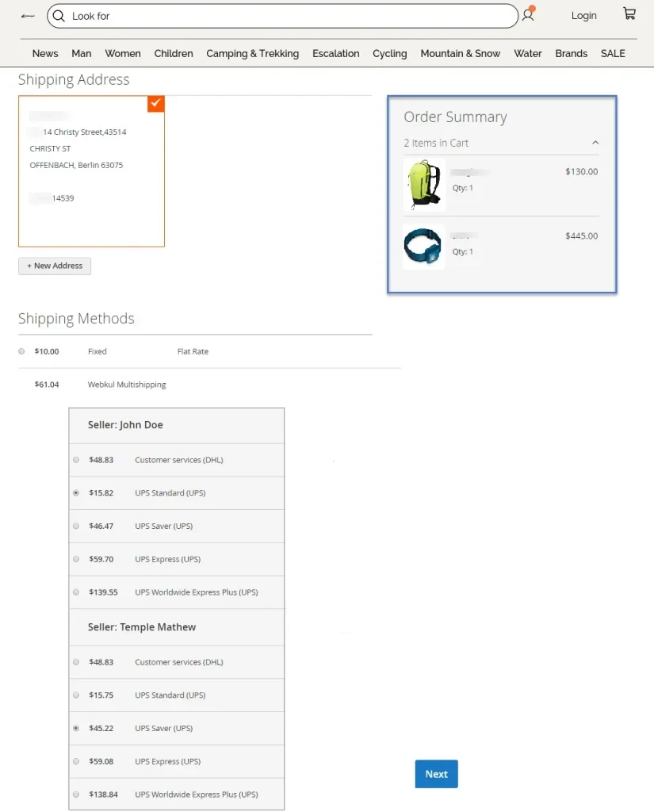Collapse the 2 Items in Cart section

[595, 143]
